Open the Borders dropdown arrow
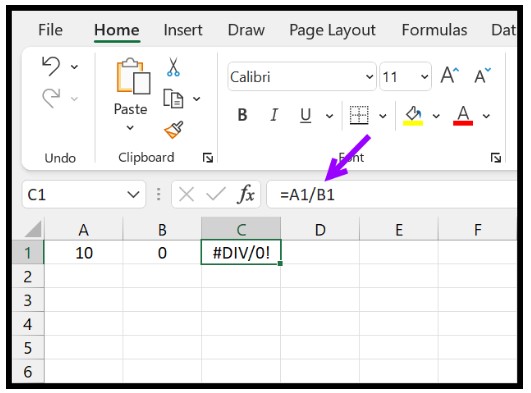The image size is (531, 393). pos(383,116)
